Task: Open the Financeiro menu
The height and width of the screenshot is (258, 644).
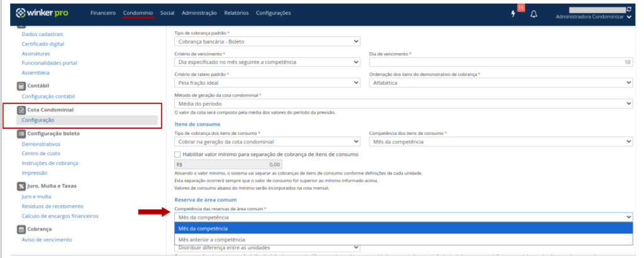Action: pyautogui.click(x=103, y=13)
